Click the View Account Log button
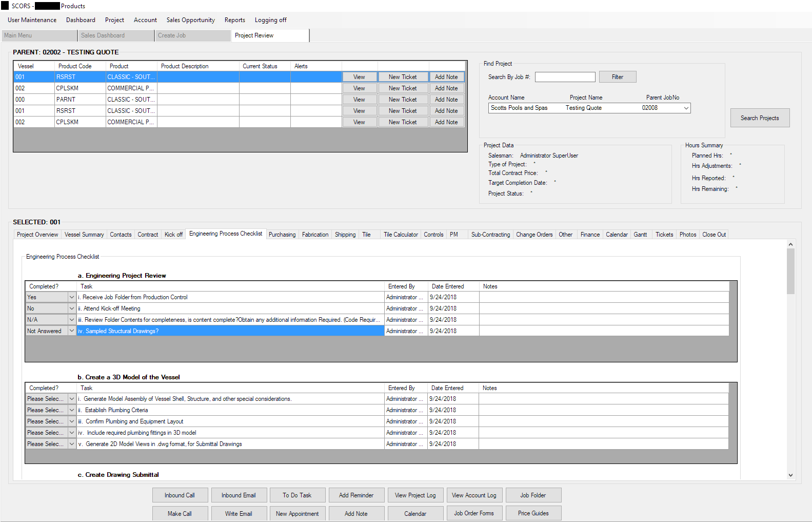Viewport: 812px width, 522px height. (474, 495)
